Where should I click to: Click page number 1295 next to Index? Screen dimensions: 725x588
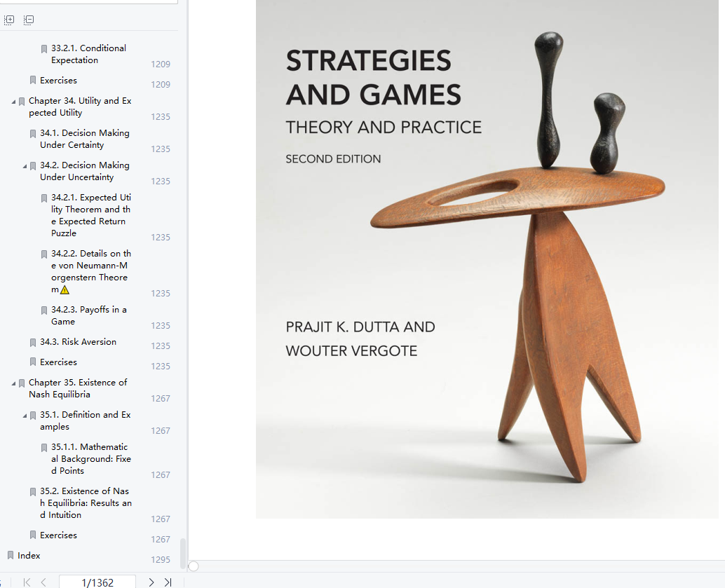tap(161, 560)
